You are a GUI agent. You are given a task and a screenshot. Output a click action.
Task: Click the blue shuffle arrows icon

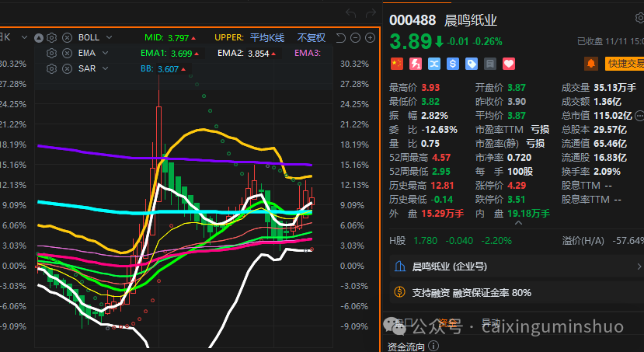[x=434, y=64]
